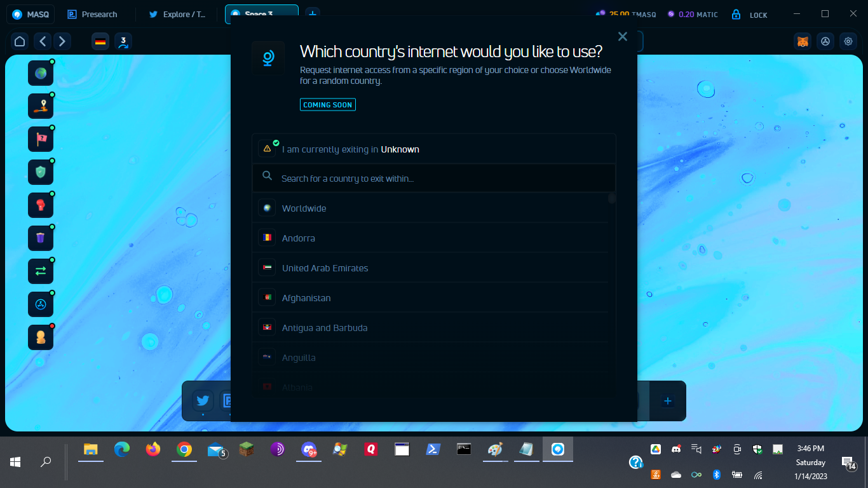Image resolution: width=868 pixels, height=488 pixels.
Task: Close the country selection dialog
Action: [623, 37]
